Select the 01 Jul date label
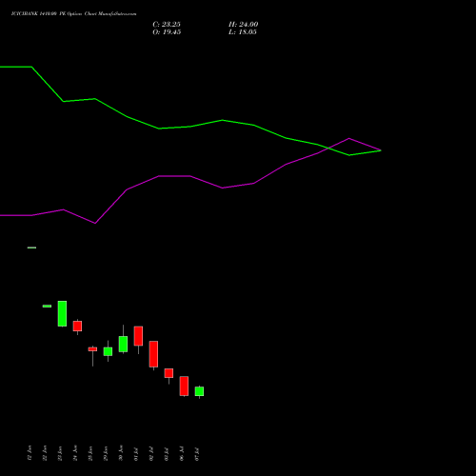The width and height of the screenshot is (476, 476). tap(136, 454)
